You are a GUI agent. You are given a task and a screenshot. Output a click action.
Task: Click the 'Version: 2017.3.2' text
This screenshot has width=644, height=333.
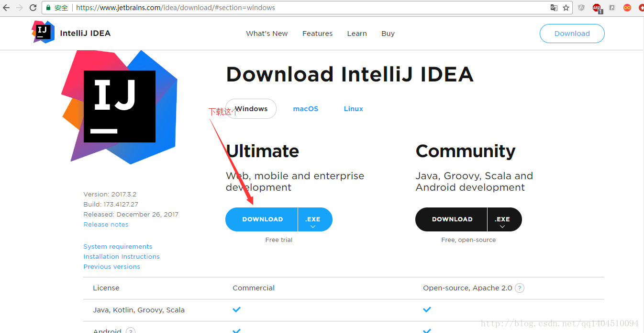pyautogui.click(x=110, y=194)
